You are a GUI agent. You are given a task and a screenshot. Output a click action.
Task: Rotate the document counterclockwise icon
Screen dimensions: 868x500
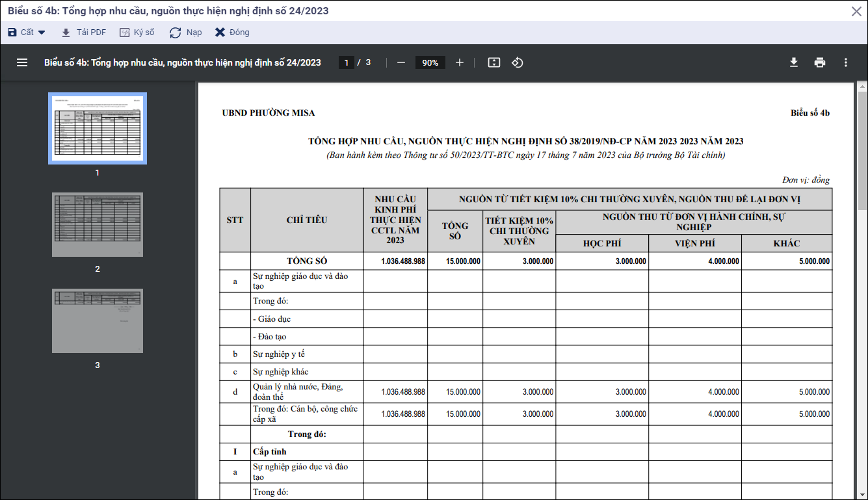[518, 62]
